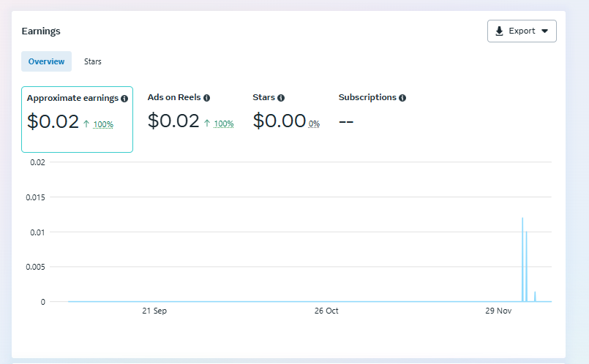
Task: Switch to the Overview tab
Action: 47,61
